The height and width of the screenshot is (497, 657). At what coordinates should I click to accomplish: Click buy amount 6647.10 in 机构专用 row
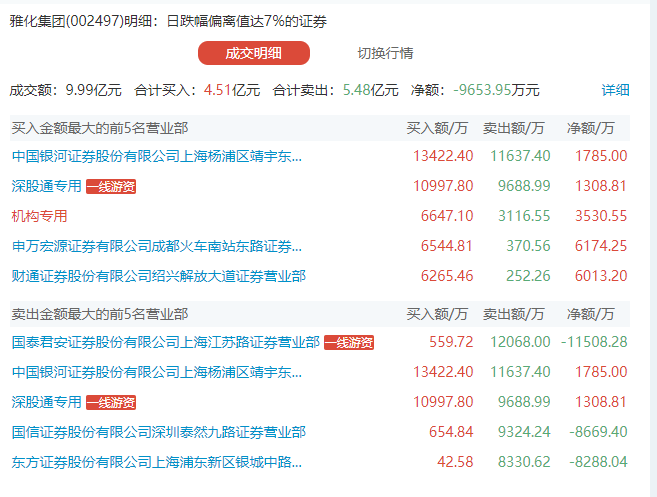[447, 216]
